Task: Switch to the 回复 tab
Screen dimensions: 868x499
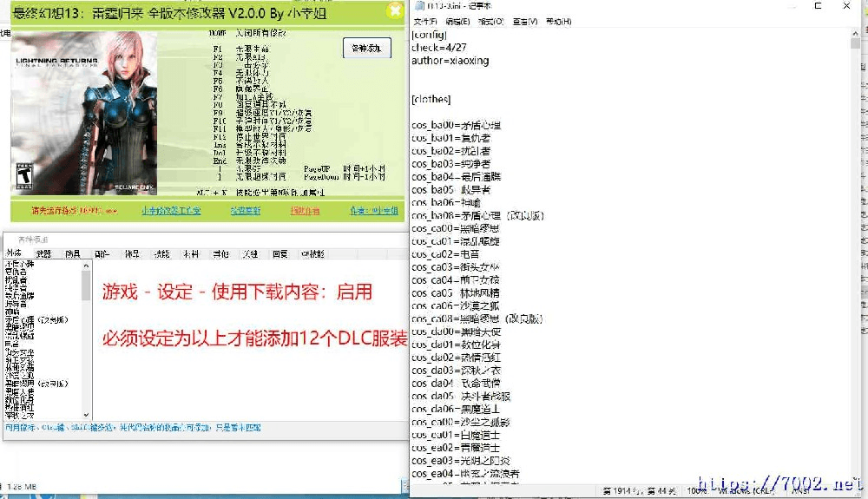Action: point(279,254)
